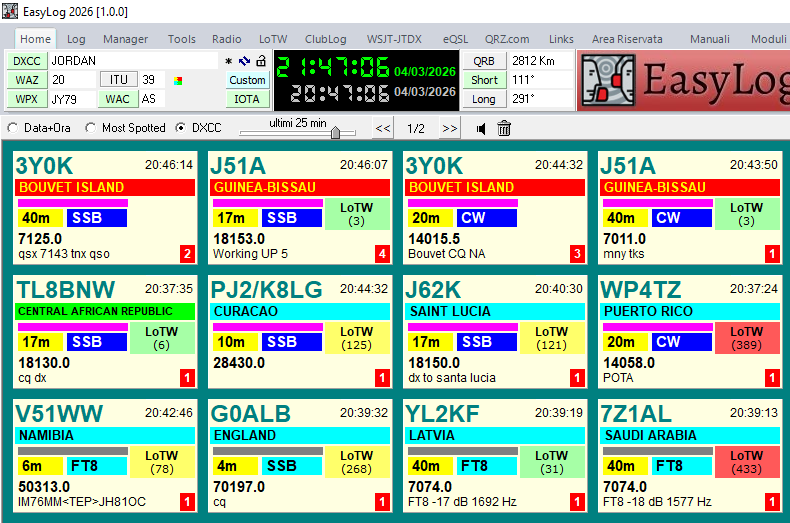Open the Tools menu
Viewport: 790px width, 523px height.
[x=181, y=39]
